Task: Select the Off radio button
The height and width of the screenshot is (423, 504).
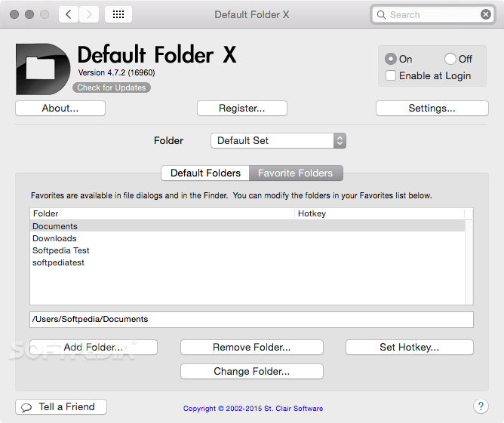Action: pos(450,59)
